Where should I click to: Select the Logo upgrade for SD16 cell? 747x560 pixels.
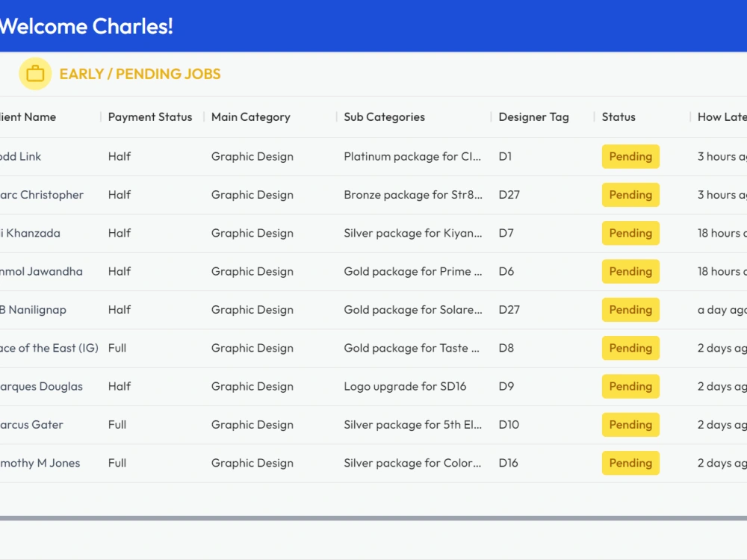coord(405,387)
